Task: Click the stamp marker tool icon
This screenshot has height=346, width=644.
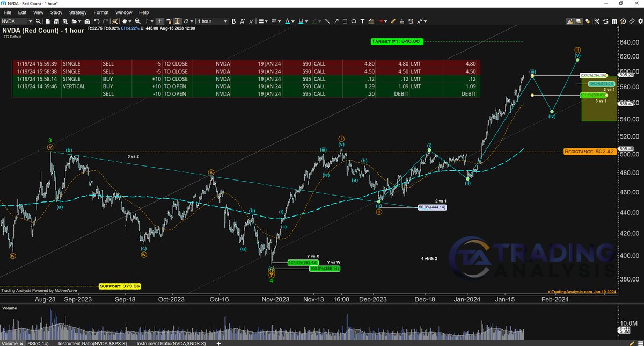Action: [402, 21]
